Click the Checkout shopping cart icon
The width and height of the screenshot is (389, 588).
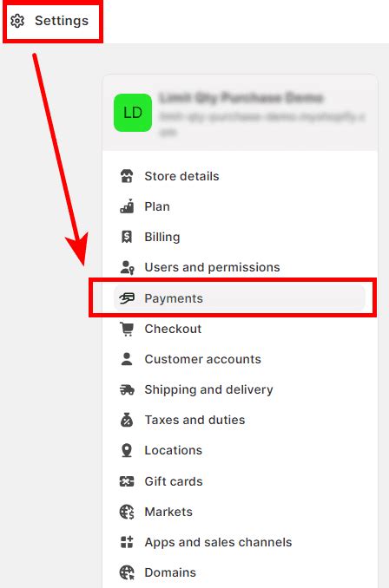click(127, 329)
